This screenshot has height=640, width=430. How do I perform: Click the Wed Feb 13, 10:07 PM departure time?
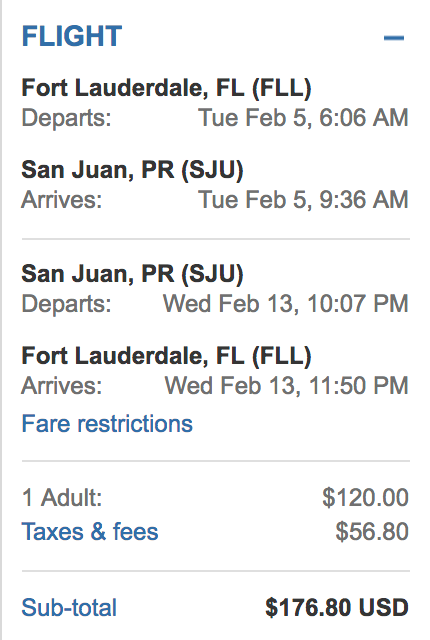(286, 304)
